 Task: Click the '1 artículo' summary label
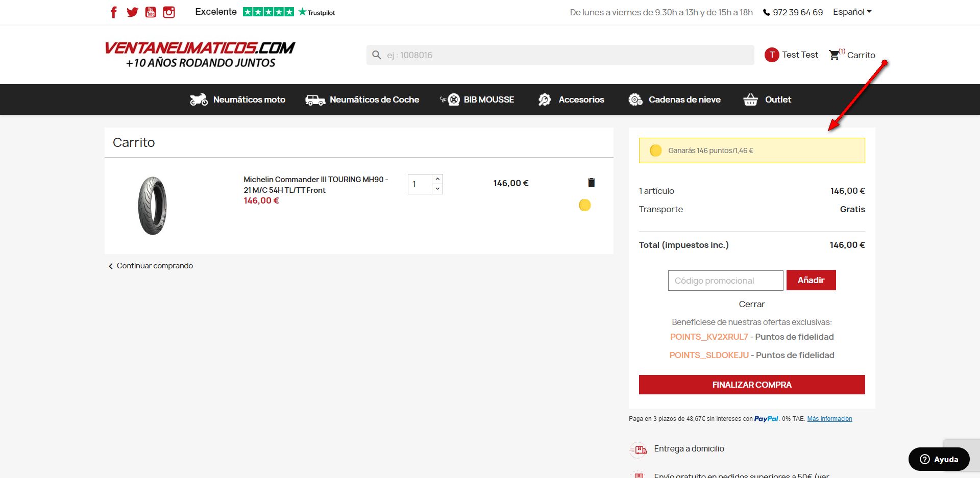point(656,191)
